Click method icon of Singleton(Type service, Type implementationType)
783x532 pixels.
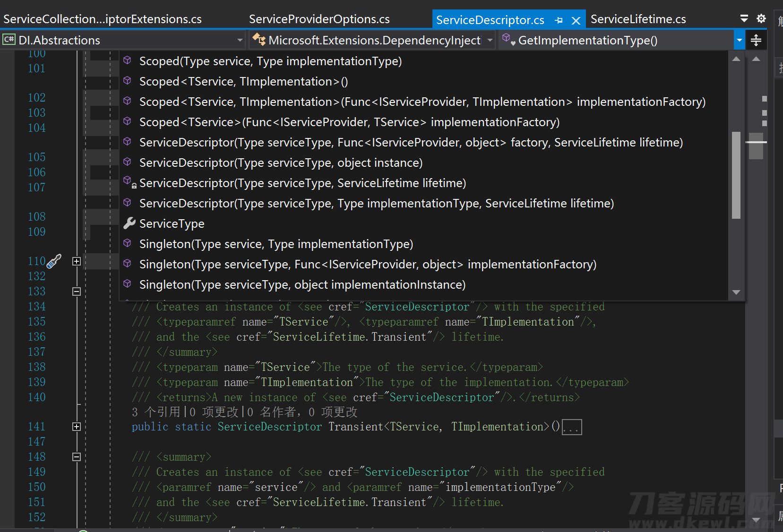click(127, 243)
